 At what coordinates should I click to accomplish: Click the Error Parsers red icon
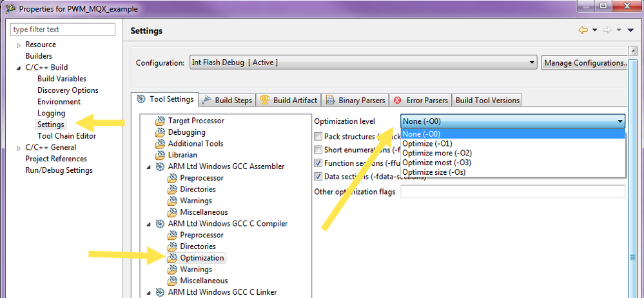click(x=397, y=100)
